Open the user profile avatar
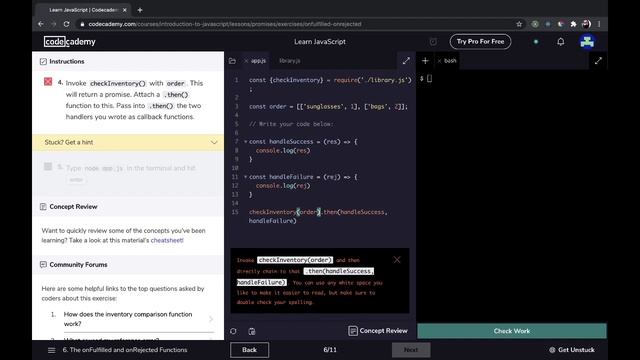 [x=587, y=42]
